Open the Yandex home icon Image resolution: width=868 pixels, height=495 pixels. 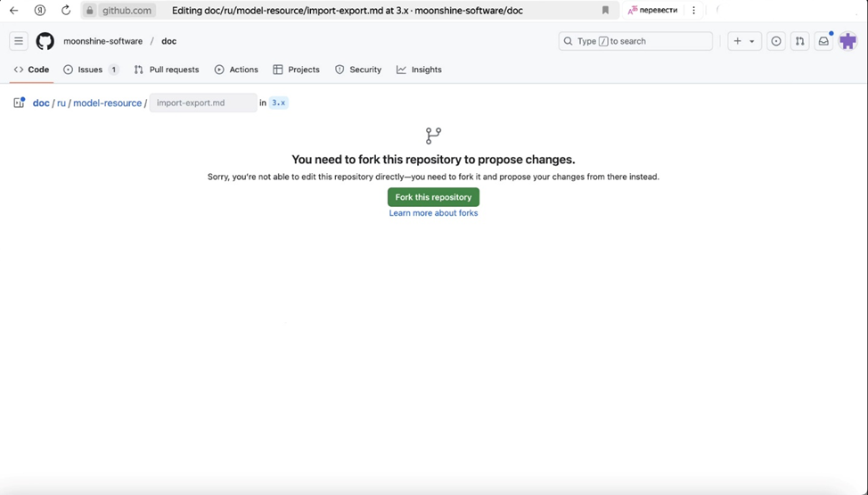[40, 10]
